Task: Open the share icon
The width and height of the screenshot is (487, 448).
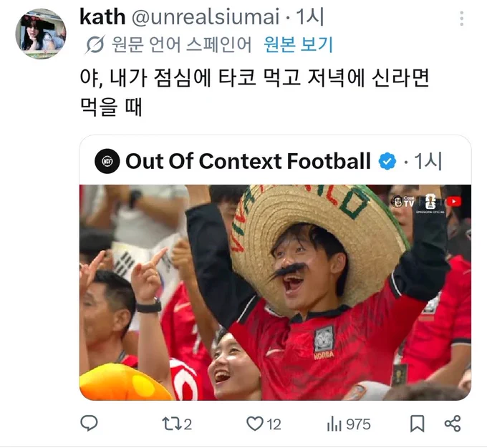Action: coord(453,424)
